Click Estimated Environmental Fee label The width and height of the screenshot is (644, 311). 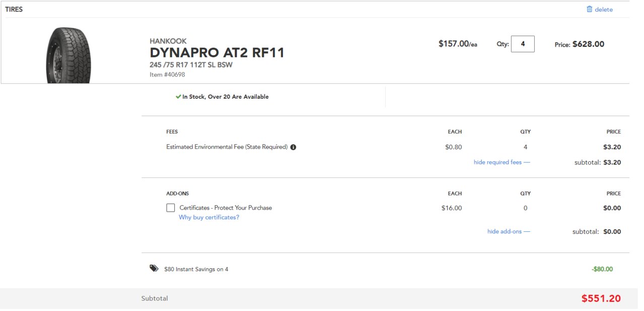(x=227, y=147)
